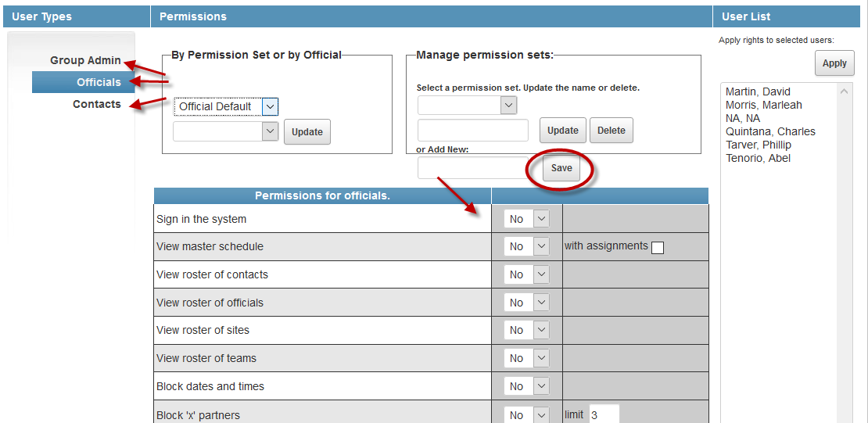Click Apply to assign rights to users
Viewport: 868px width, 423px height.
(834, 63)
